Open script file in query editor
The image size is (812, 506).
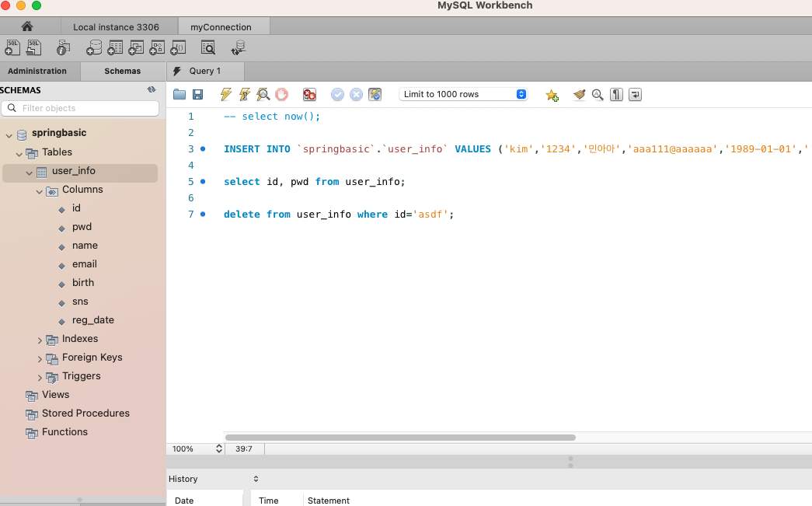(179, 94)
